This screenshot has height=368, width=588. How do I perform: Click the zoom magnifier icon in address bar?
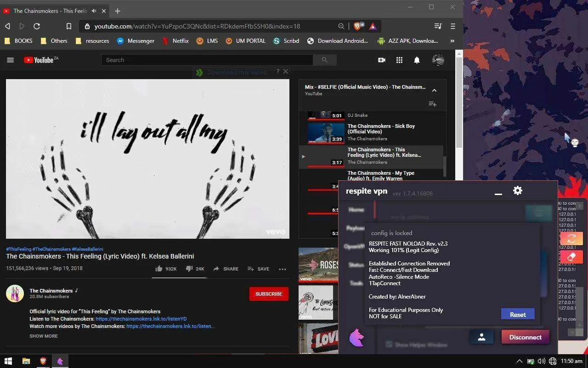click(x=341, y=26)
